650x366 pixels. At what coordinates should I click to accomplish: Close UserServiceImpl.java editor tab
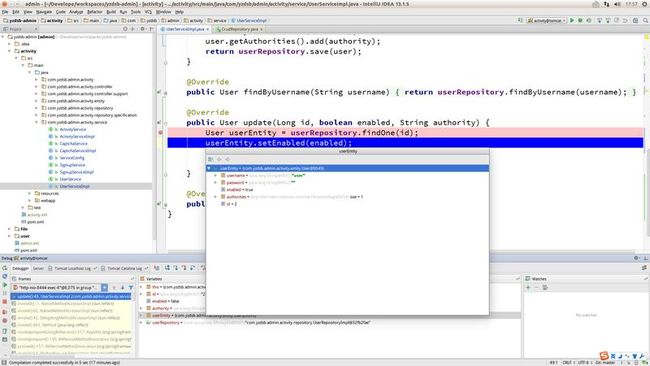pos(208,29)
